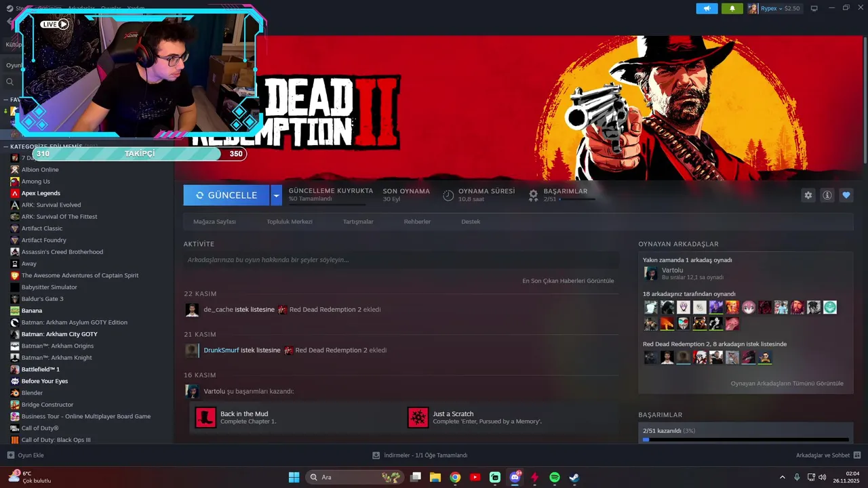Viewport: 868px width, 488px height.
Task: Open Arkadaşlar ve Sohbet chat icon
Action: pos(857,455)
